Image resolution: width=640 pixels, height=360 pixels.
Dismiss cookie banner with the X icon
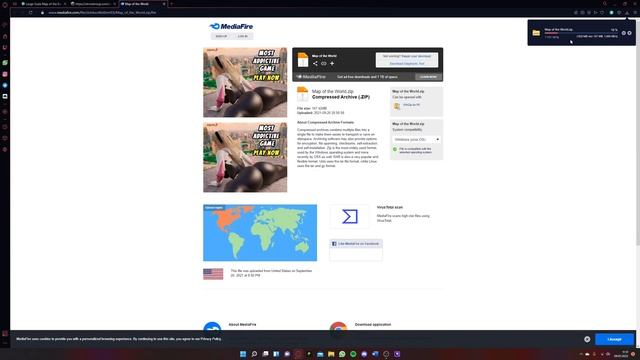pos(587,339)
